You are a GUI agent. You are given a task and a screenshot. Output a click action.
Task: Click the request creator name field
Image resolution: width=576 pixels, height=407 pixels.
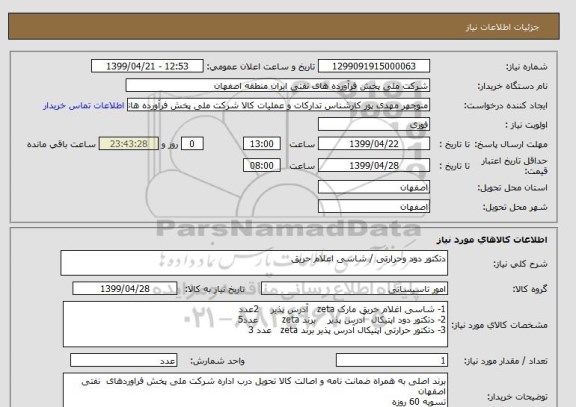tap(278, 105)
